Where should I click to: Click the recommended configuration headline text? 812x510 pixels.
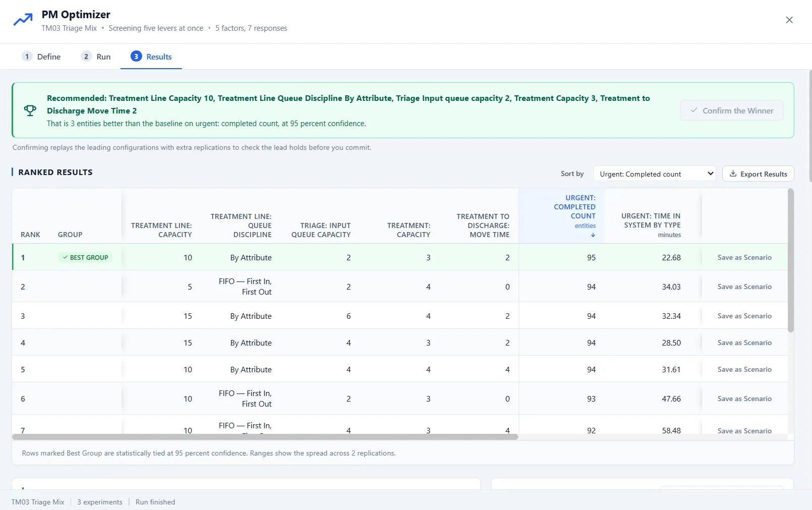tap(348, 104)
